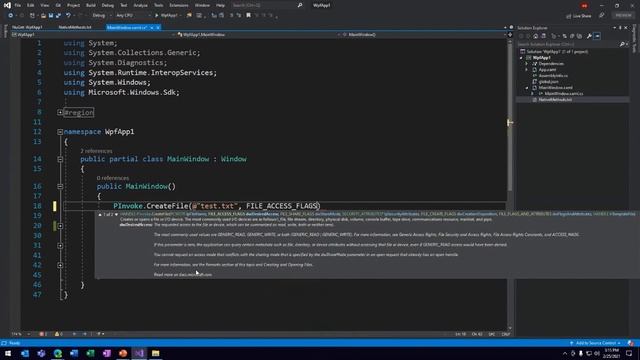
Task: Open the Debug menu
Action: [x=108, y=5]
